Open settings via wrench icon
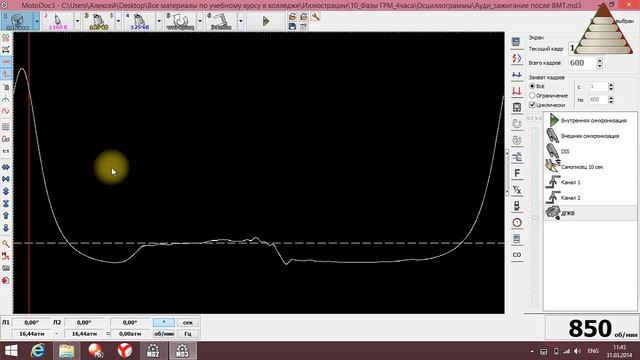 point(315,17)
